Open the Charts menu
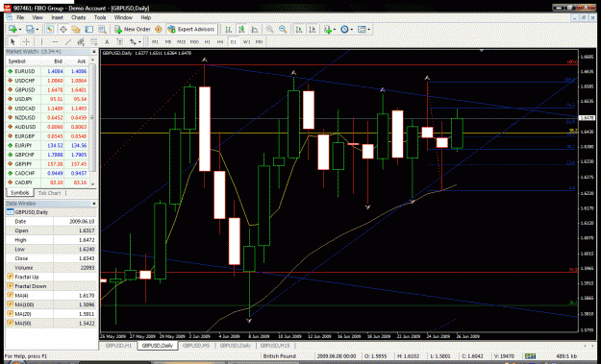This screenshot has height=364, width=601. [x=78, y=17]
